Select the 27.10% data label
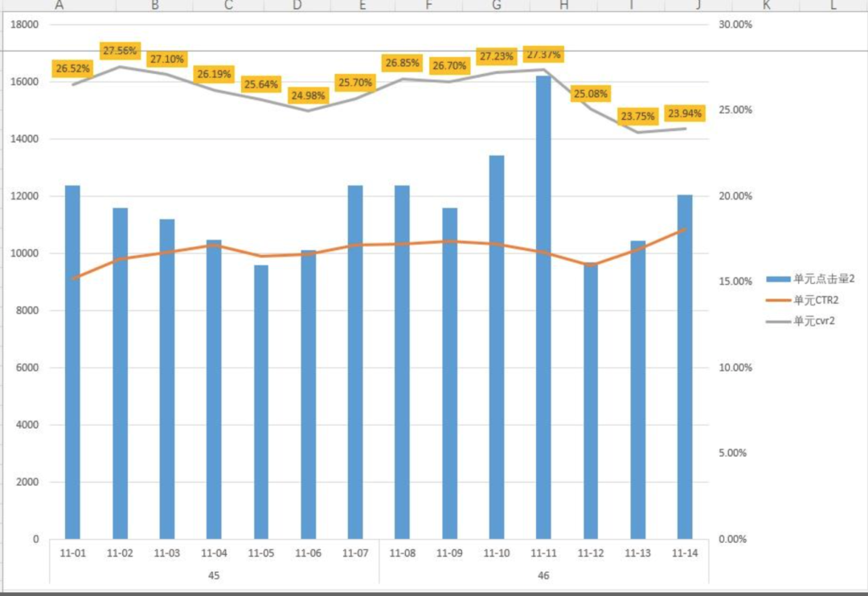Image resolution: width=868 pixels, height=596 pixels. [x=166, y=60]
